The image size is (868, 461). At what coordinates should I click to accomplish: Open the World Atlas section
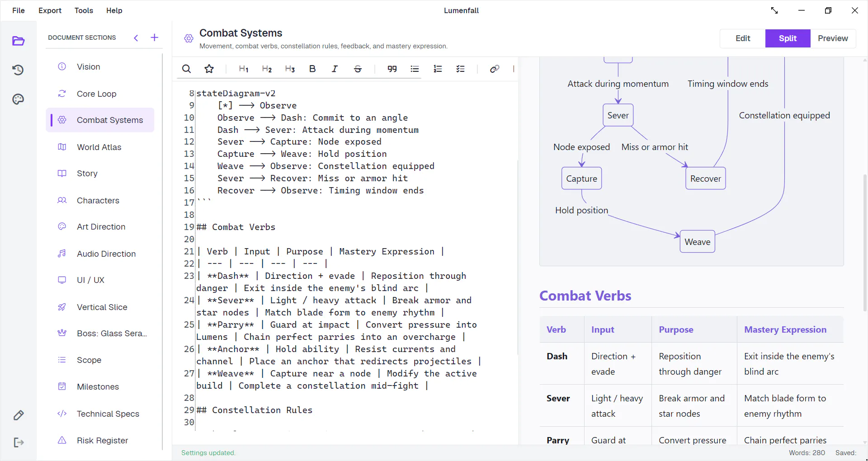(100, 147)
